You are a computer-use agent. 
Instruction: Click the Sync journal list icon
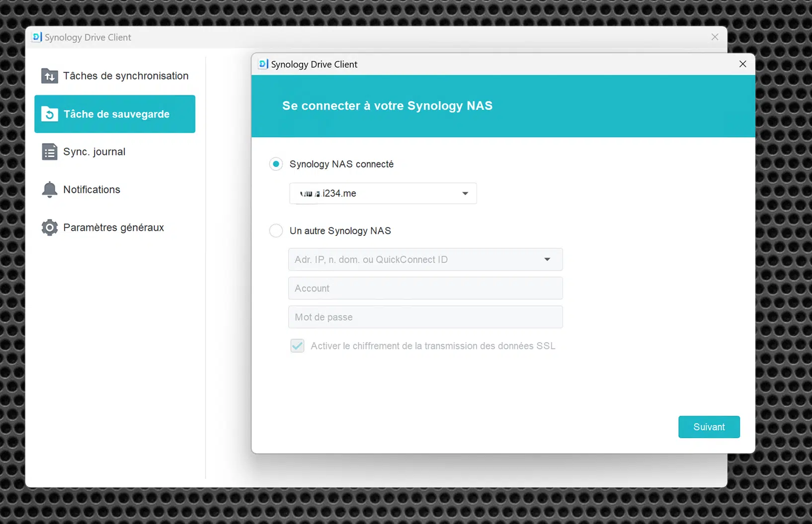[49, 152]
